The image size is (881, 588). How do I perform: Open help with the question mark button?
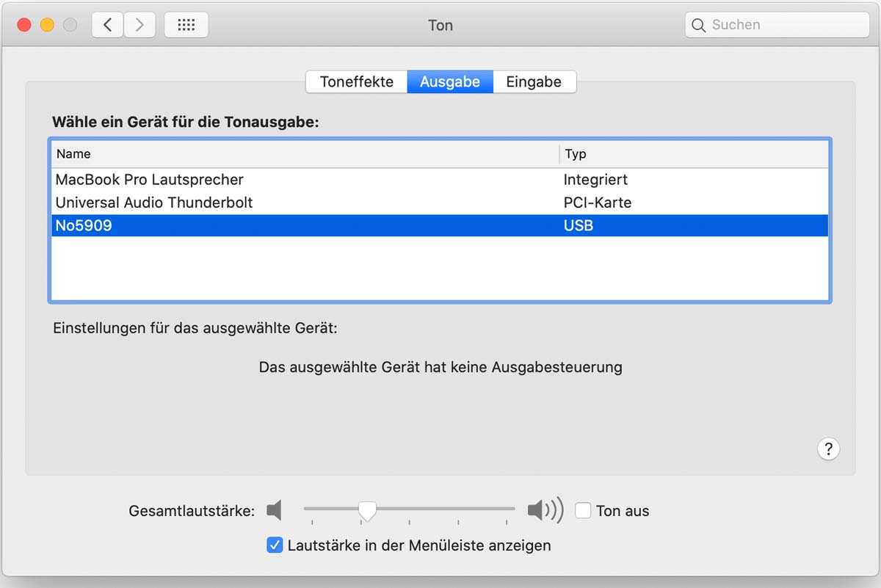click(x=828, y=449)
